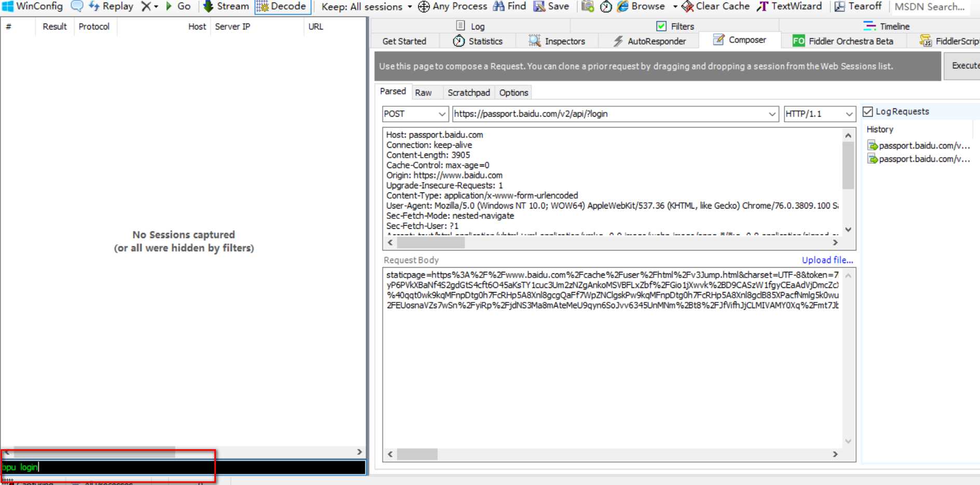
Task: Expand the request URL history dropdown
Action: coord(772,114)
